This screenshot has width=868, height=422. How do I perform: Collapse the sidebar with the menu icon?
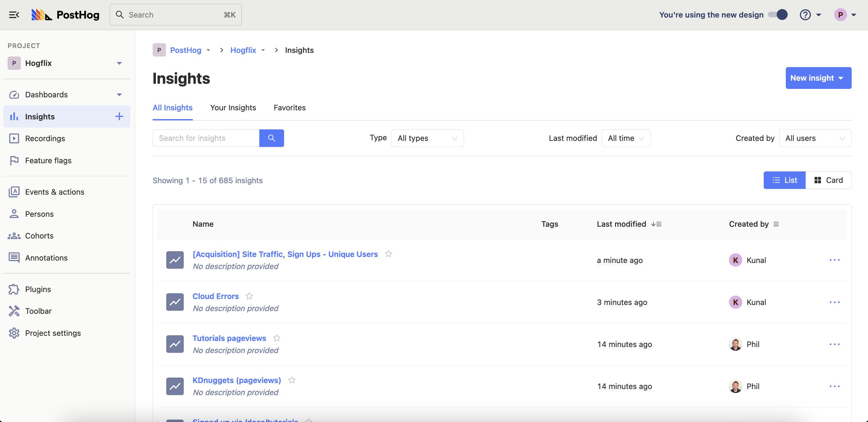pos(14,15)
